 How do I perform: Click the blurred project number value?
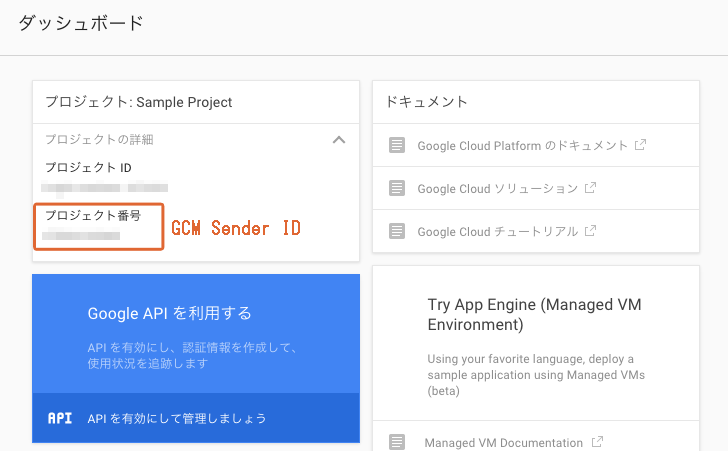(x=81, y=235)
